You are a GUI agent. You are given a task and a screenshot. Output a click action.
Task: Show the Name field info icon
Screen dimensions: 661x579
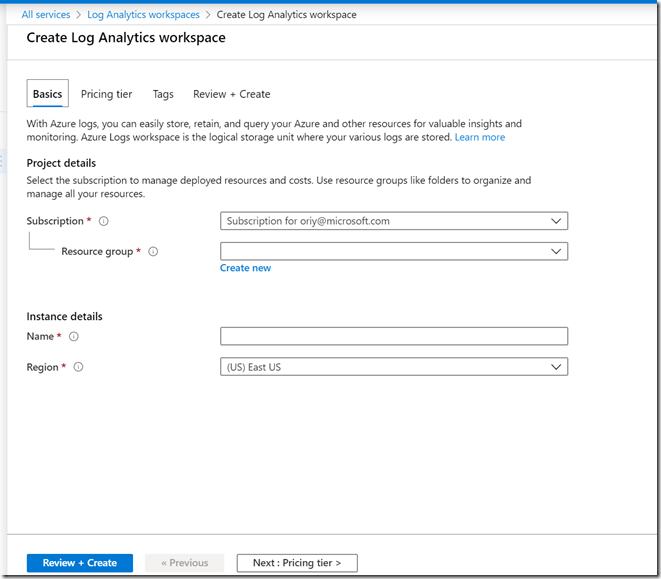pos(74,336)
